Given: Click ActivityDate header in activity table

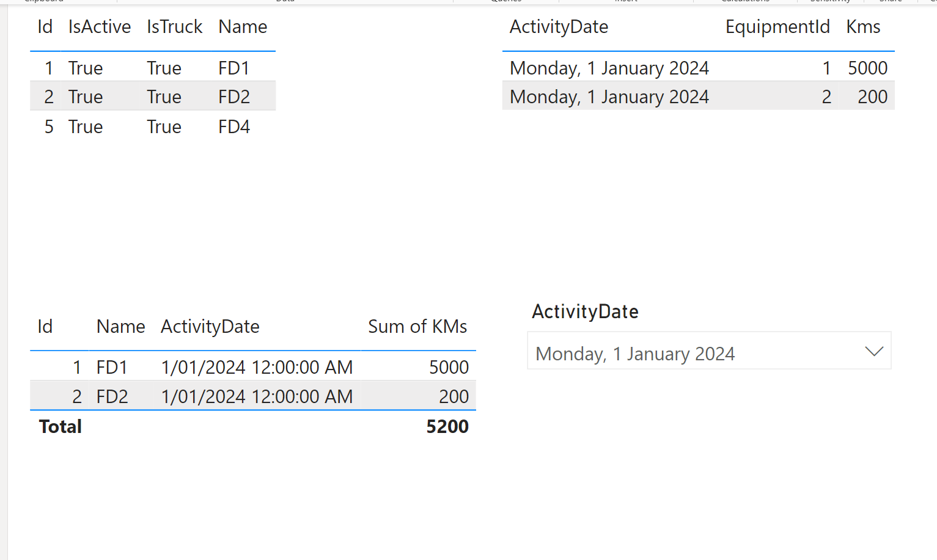Looking at the screenshot, I should [x=559, y=27].
